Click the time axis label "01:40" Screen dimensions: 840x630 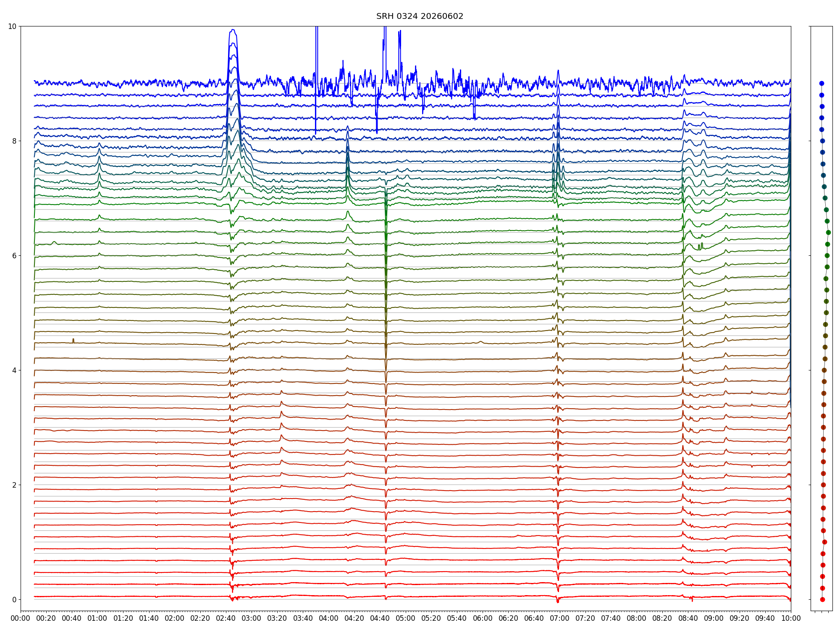pos(149,619)
